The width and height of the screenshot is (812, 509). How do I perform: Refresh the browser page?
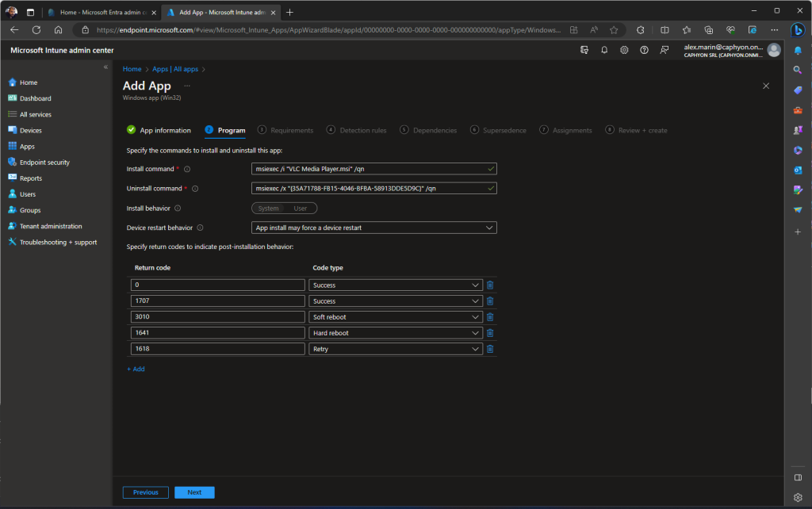pyautogui.click(x=36, y=30)
